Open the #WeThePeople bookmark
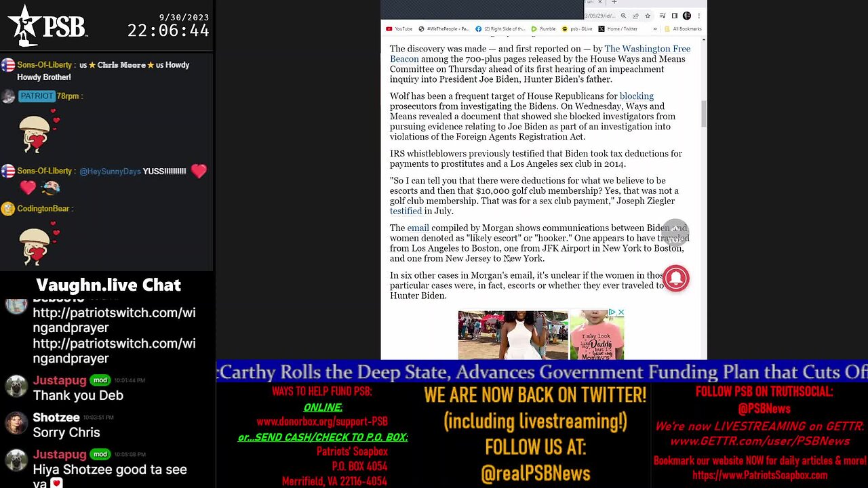Screen dimensions: 868x488 444,29
